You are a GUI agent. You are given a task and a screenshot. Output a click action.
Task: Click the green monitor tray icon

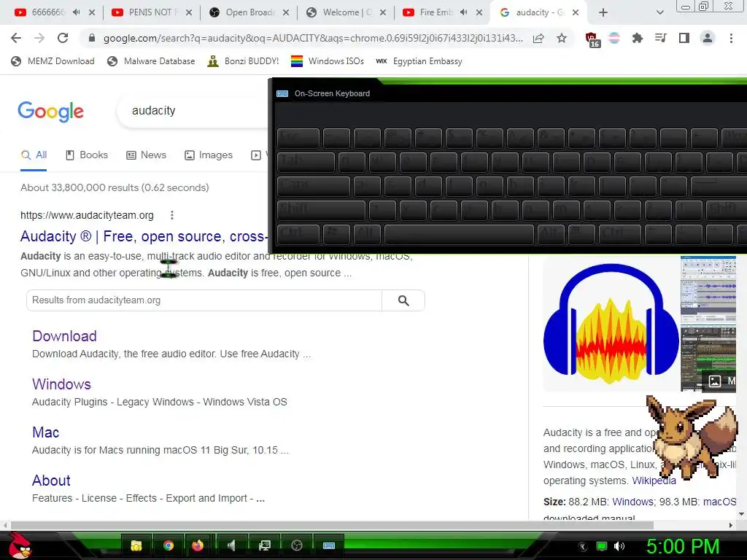coord(602,546)
